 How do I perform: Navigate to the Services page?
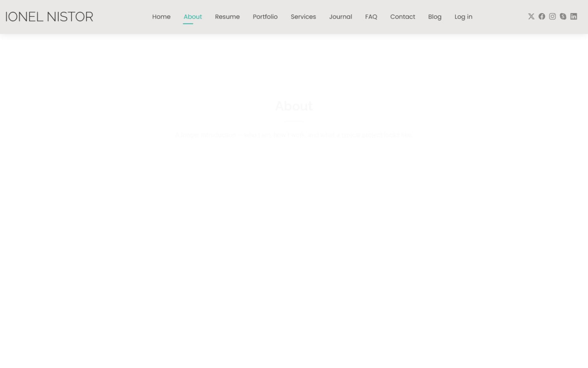(303, 17)
